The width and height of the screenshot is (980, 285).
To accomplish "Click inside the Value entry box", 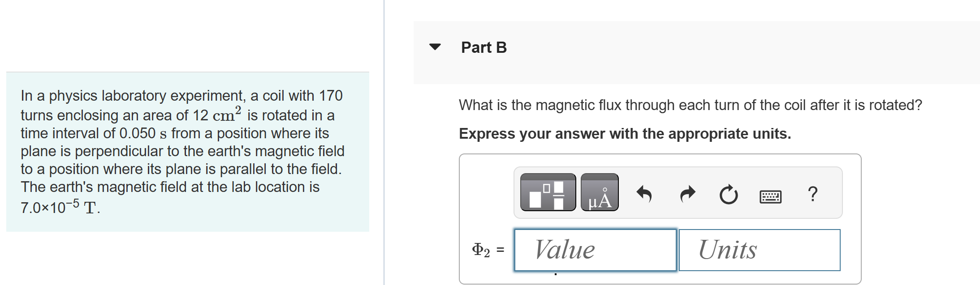I will 595,250.
